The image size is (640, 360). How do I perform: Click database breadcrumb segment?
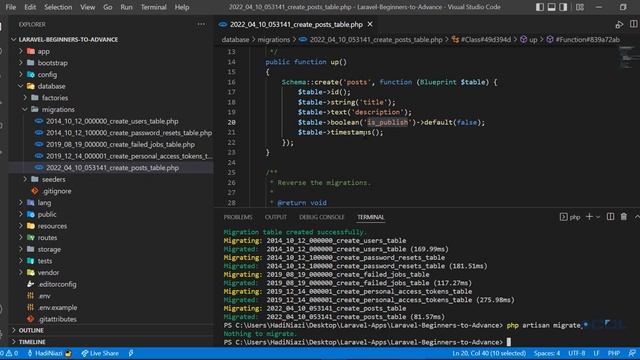235,40
